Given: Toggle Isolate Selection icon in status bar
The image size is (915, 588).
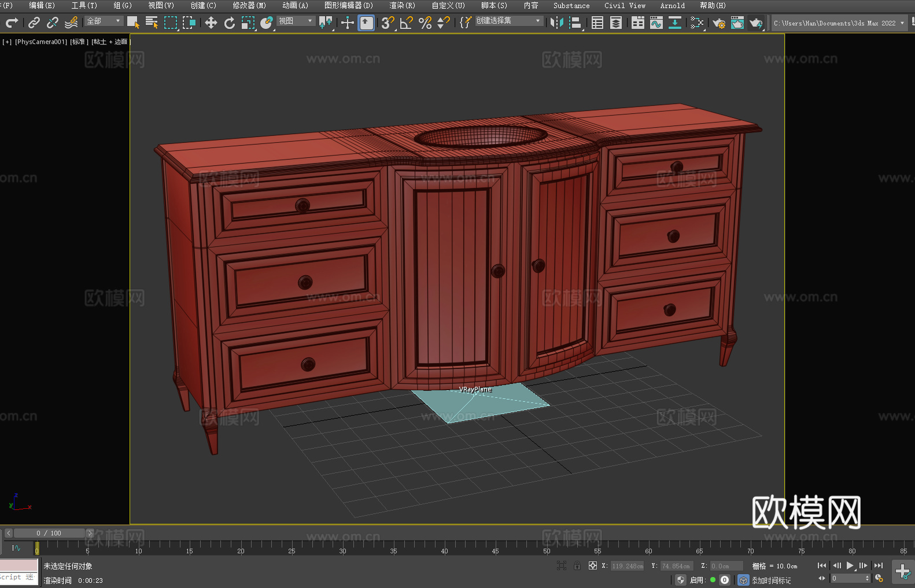Looking at the screenshot, I should [562, 565].
